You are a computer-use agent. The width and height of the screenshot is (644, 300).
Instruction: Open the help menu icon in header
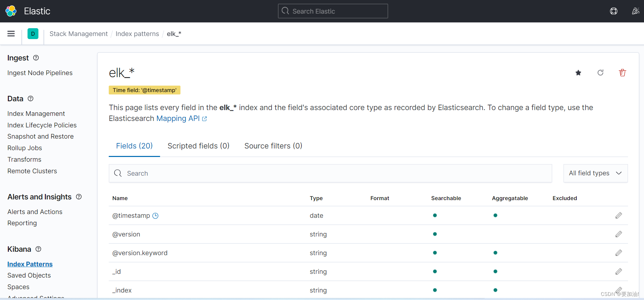[613, 11]
